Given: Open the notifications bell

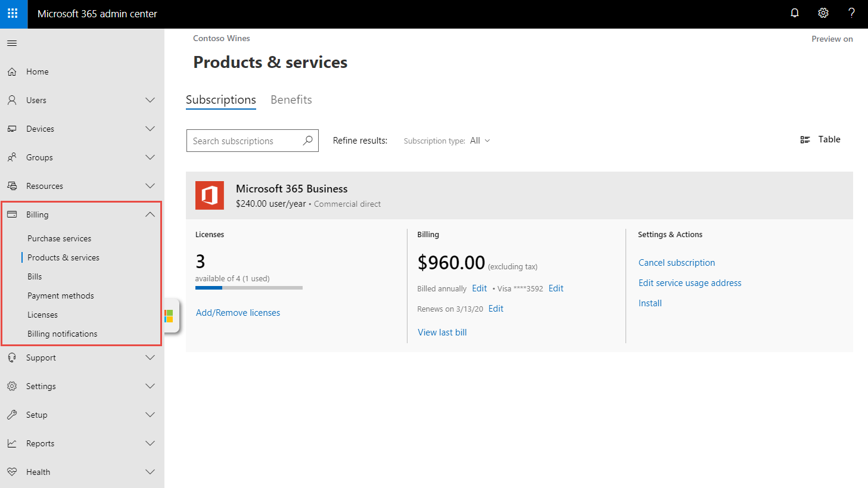Looking at the screenshot, I should coord(795,13).
